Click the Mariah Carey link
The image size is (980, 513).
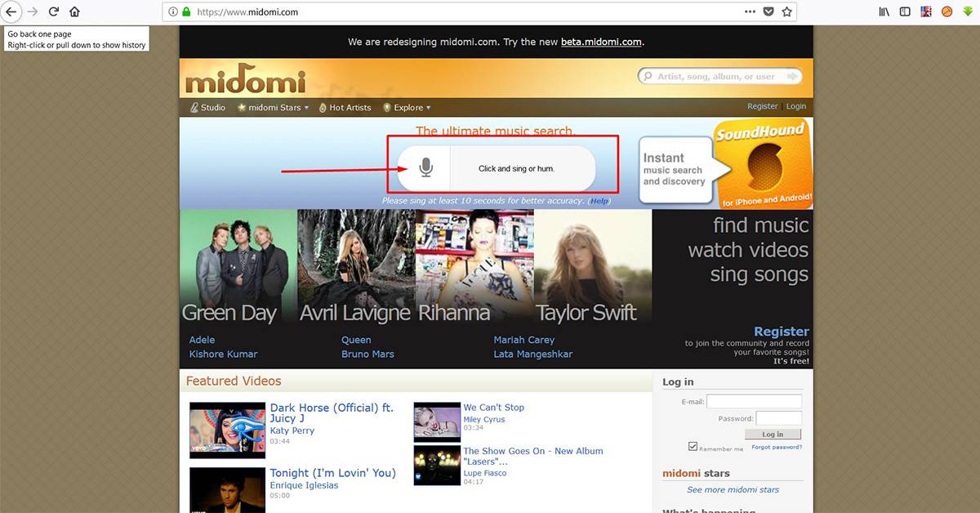pos(523,340)
